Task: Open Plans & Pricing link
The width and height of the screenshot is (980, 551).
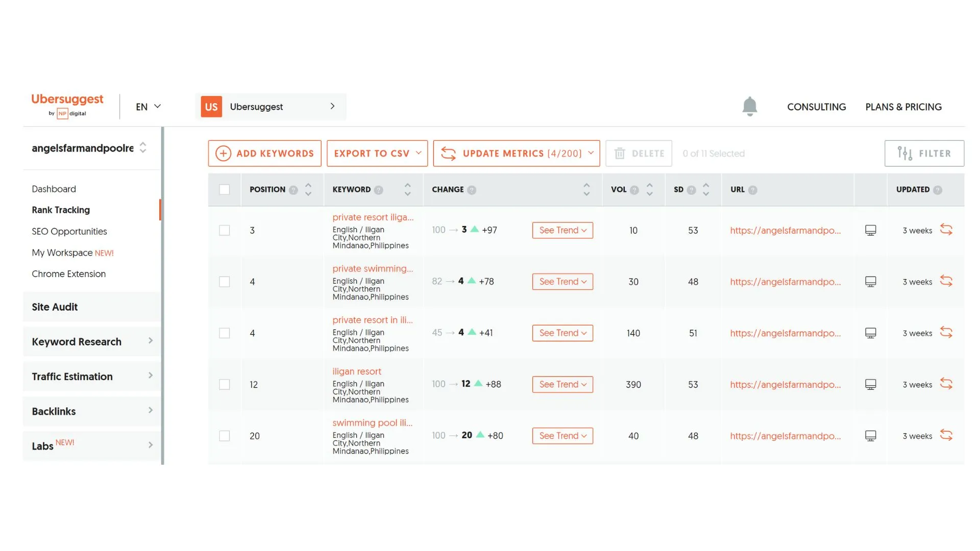Action: tap(903, 107)
